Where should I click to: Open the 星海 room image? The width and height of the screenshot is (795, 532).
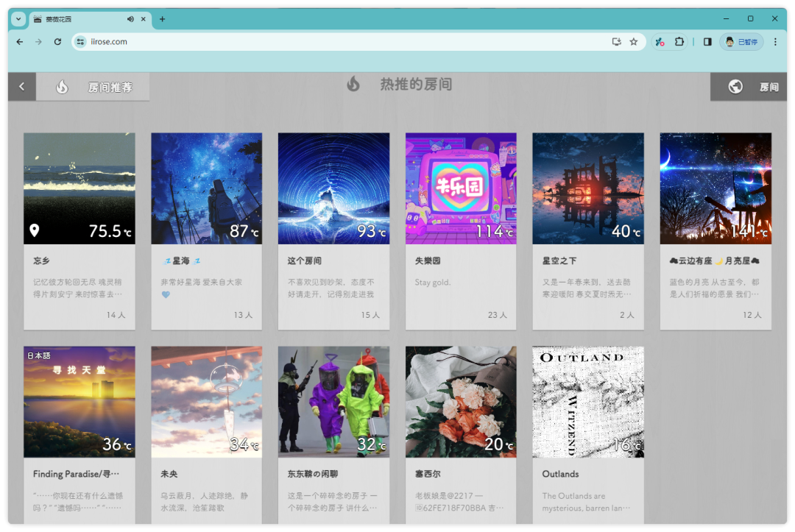point(207,188)
